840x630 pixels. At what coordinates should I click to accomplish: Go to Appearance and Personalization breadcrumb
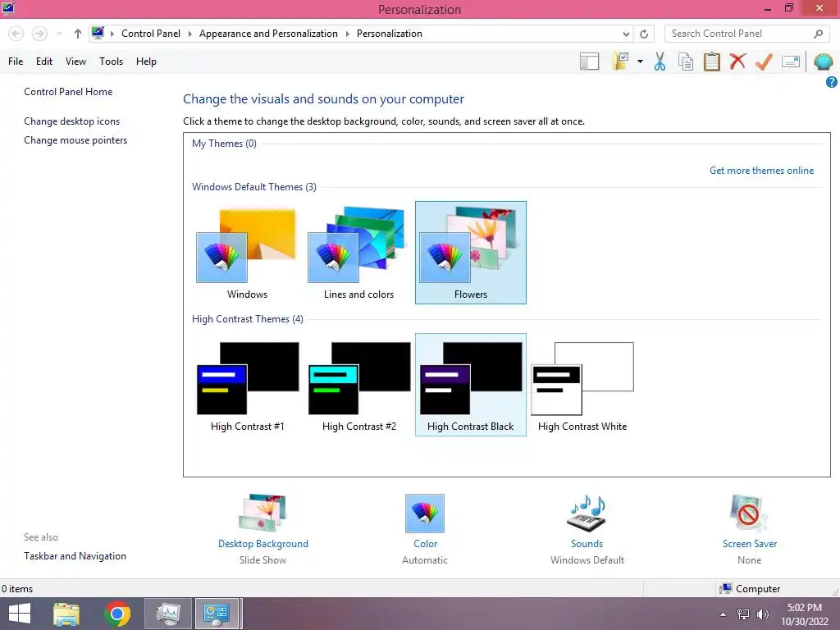click(x=268, y=34)
